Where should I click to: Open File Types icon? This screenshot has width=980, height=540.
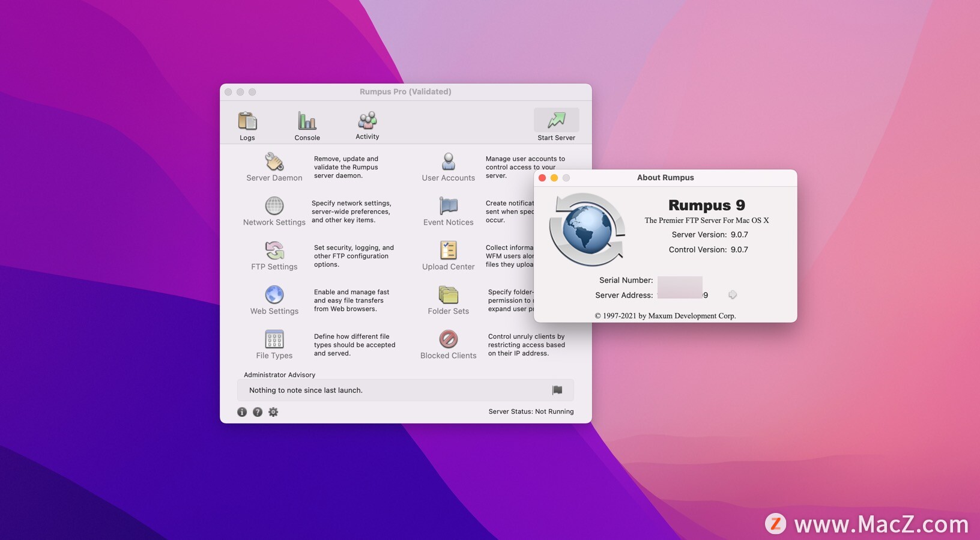(x=274, y=339)
